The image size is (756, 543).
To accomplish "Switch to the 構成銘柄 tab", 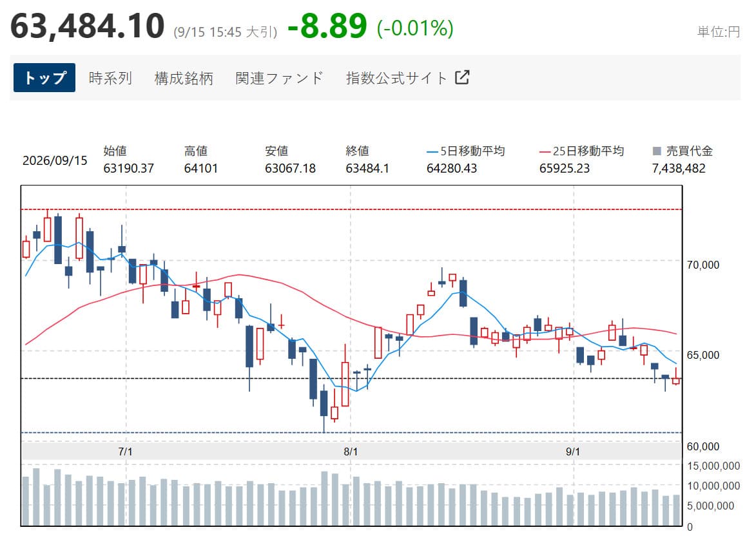I will click(184, 78).
